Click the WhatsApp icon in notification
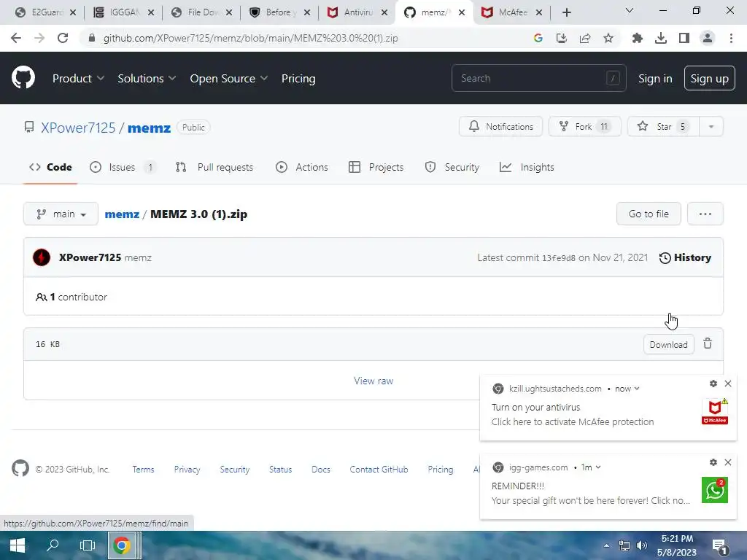 tap(715, 490)
